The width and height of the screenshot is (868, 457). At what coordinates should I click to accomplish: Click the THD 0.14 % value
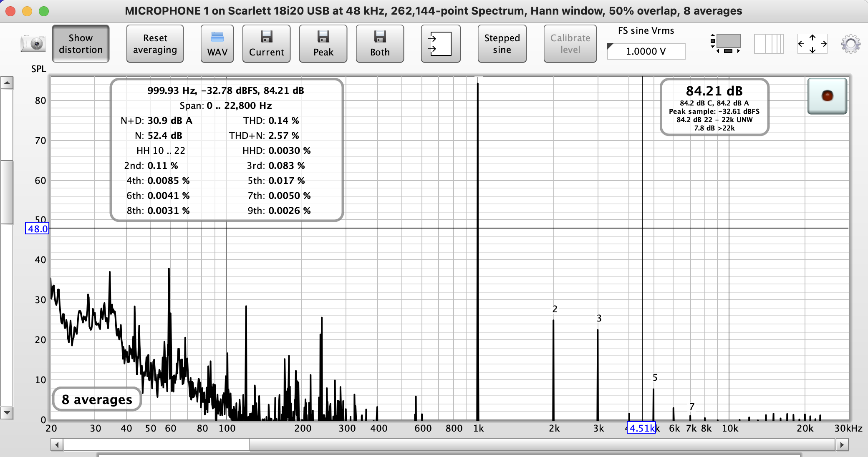click(284, 121)
